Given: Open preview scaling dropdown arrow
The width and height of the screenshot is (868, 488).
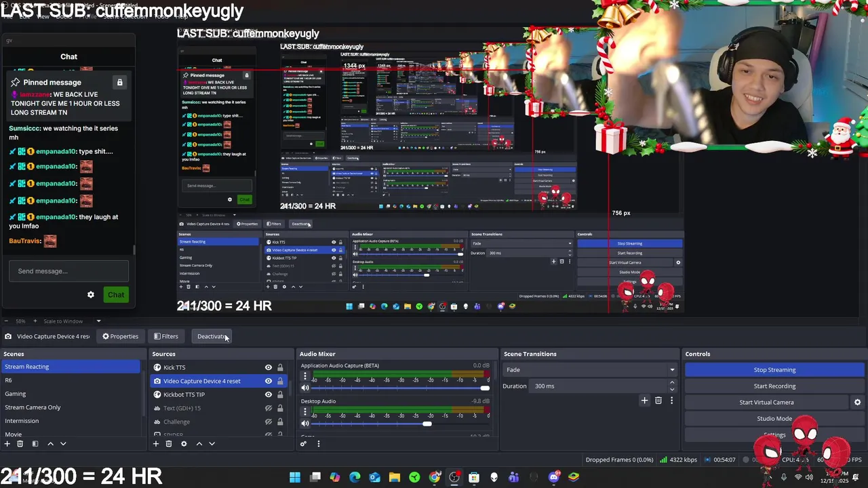Looking at the screenshot, I should point(98,321).
